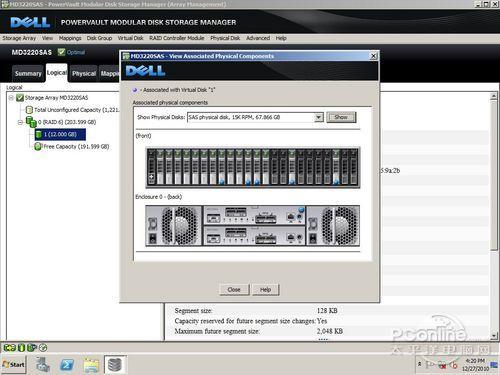Click the Segment size value 128 KB
500x375 pixels.
click(327, 311)
